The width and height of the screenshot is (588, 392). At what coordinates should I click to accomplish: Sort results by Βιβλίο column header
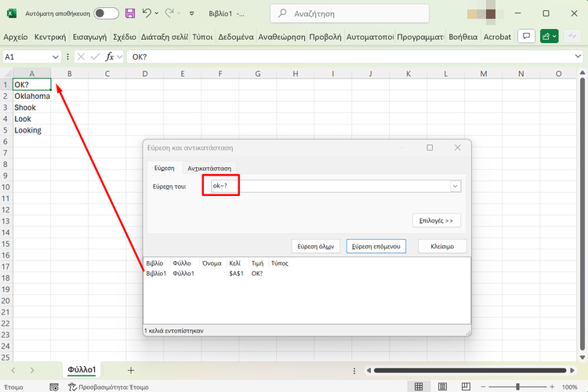point(154,263)
